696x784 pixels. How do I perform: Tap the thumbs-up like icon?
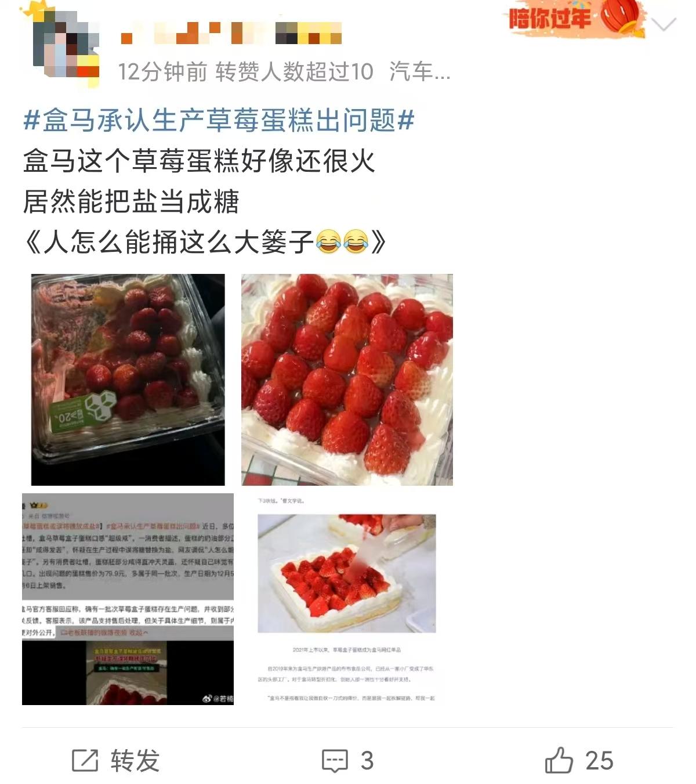click(559, 760)
